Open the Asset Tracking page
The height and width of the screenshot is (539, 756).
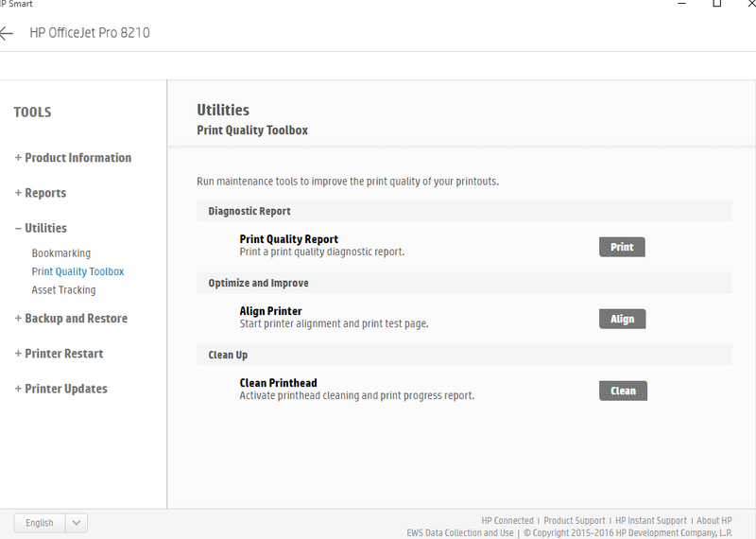[63, 290]
